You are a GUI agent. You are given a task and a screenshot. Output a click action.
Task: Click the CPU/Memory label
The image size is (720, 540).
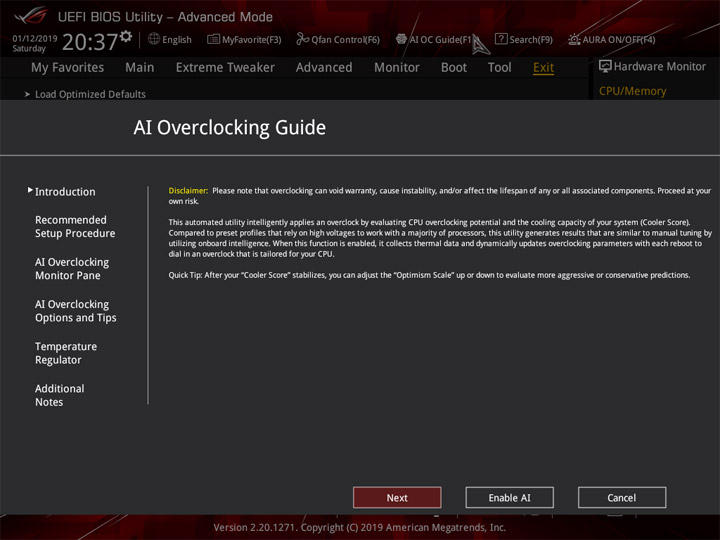point(633,91)
